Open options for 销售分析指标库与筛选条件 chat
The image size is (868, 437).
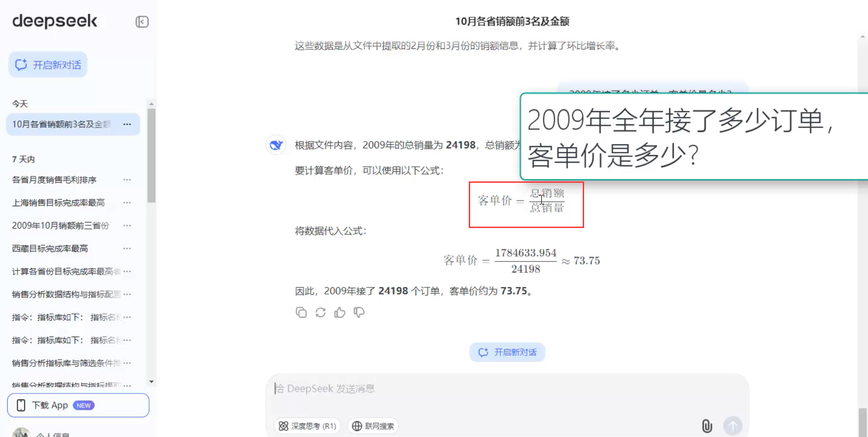coord(127,363)
